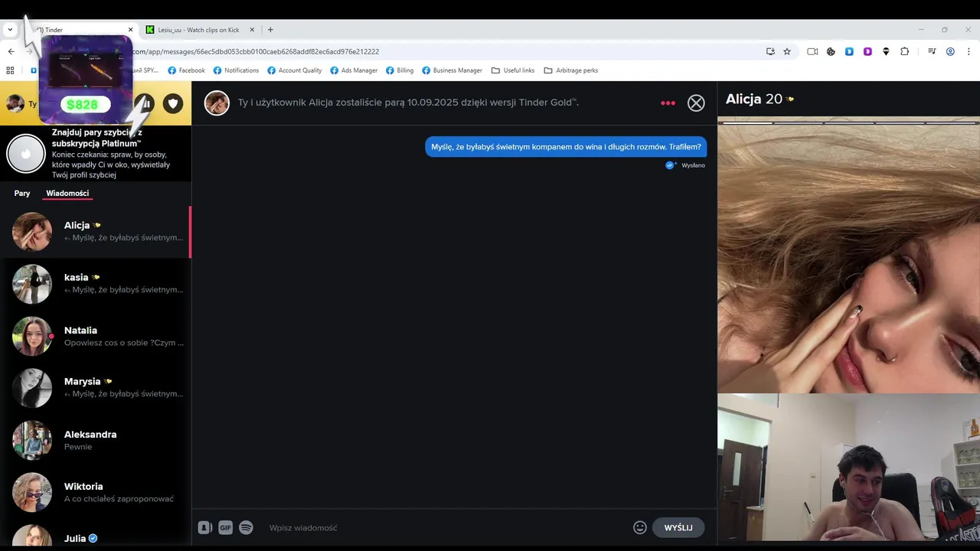Click kasia's profile thumbnail in message list
This screenshot has height=551, width=980.
click(32, 284)
